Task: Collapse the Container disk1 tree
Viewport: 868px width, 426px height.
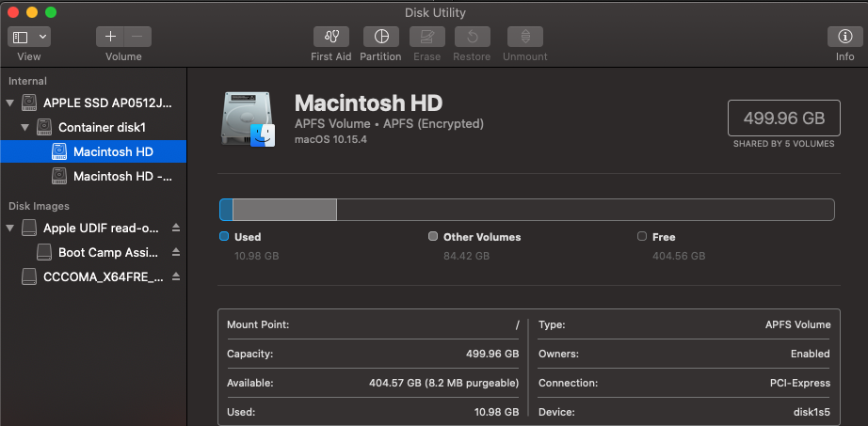Action: coord(24,127)
